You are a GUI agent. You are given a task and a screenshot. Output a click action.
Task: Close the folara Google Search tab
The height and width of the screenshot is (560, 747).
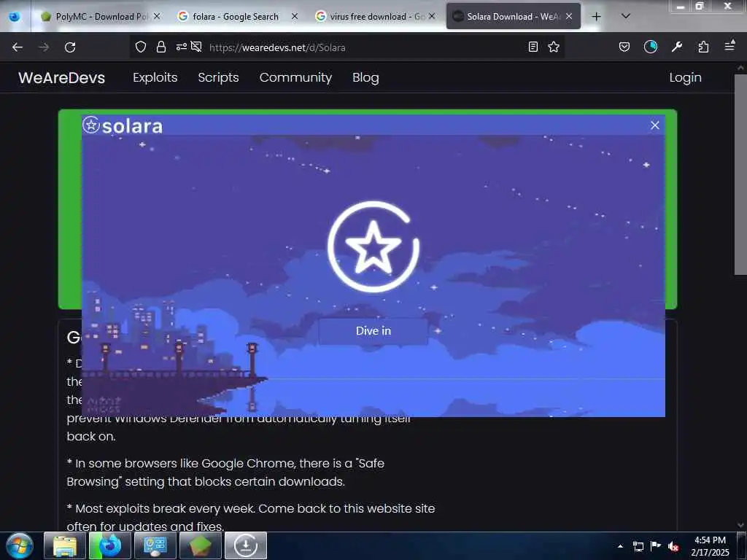point(295,16)
